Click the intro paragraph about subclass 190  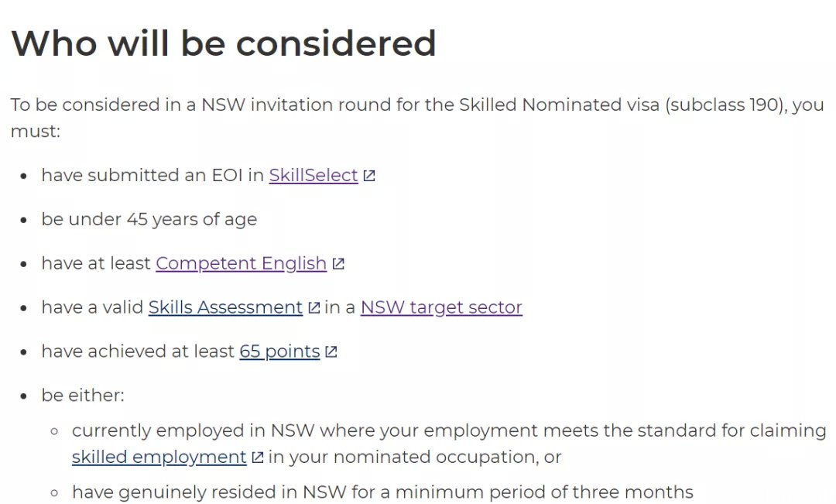[x=417, y=118]
